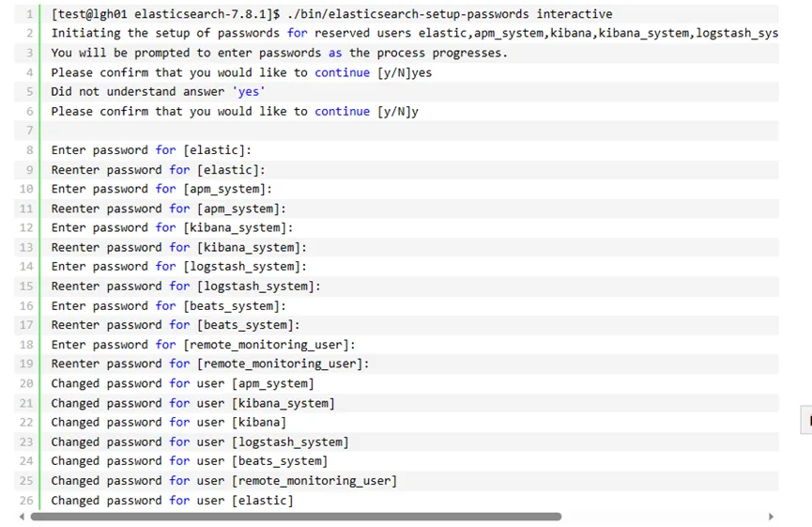Click 'Enter password for [elastic]:' line
The width and height of the screenshot is (812, 527).
(x=151, y=150)
